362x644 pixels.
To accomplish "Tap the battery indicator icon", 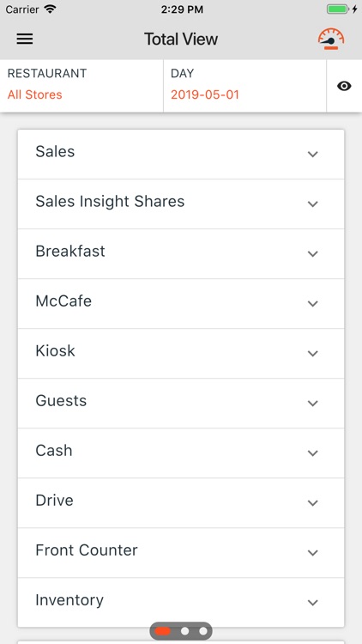I will click(337, 9).
